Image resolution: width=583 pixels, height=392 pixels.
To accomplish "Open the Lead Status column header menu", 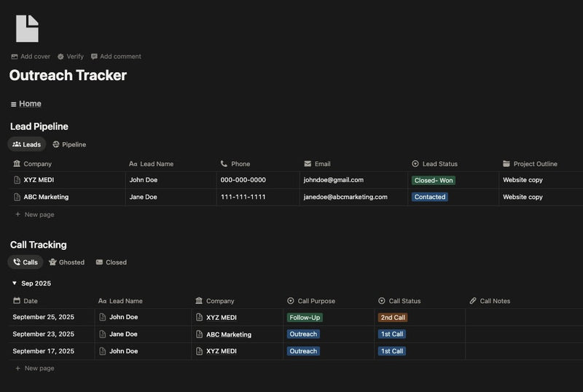I will coord(439,164).
